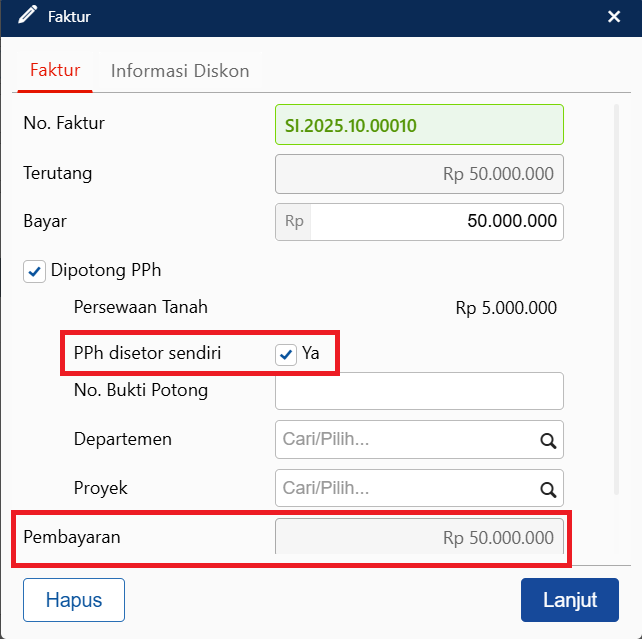Toggle the Dipotong PPh checkbox
This screenshot has width=642, height=639.
(x=35, y=271)
